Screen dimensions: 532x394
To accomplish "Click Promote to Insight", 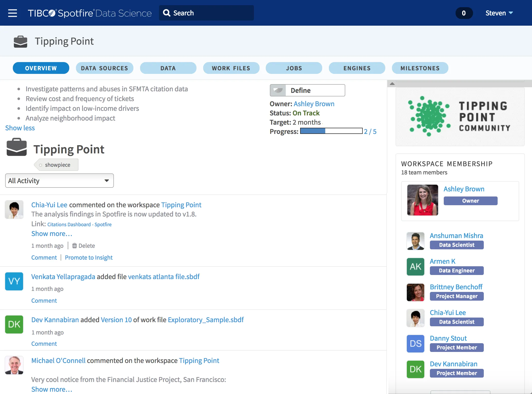I will click(x=89, y=257).
